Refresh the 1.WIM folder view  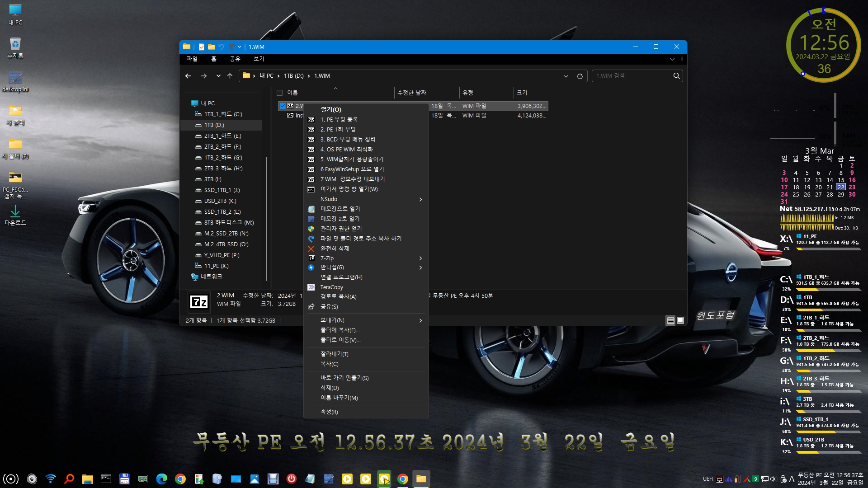tap(580, 76)
